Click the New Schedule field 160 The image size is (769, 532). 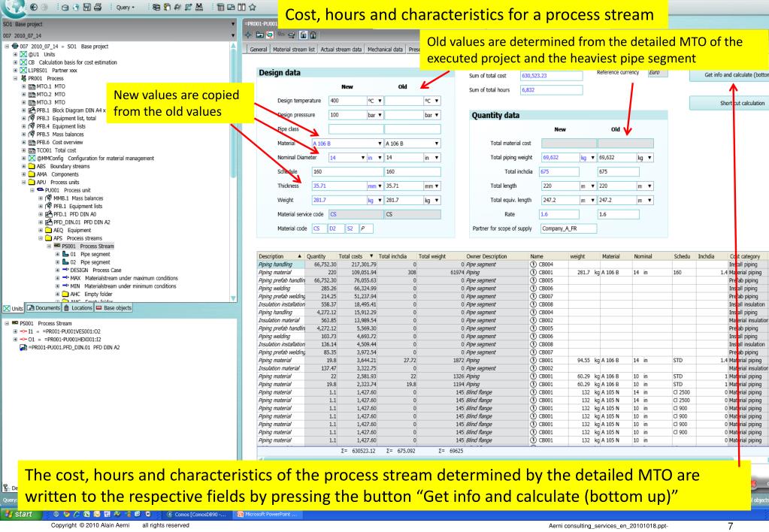coord(348,171)
